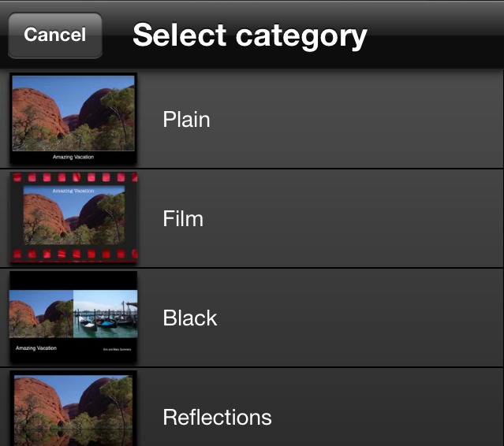
Task: Open the Film strip thumbnail preview
Action: click(x=73, y=217)
